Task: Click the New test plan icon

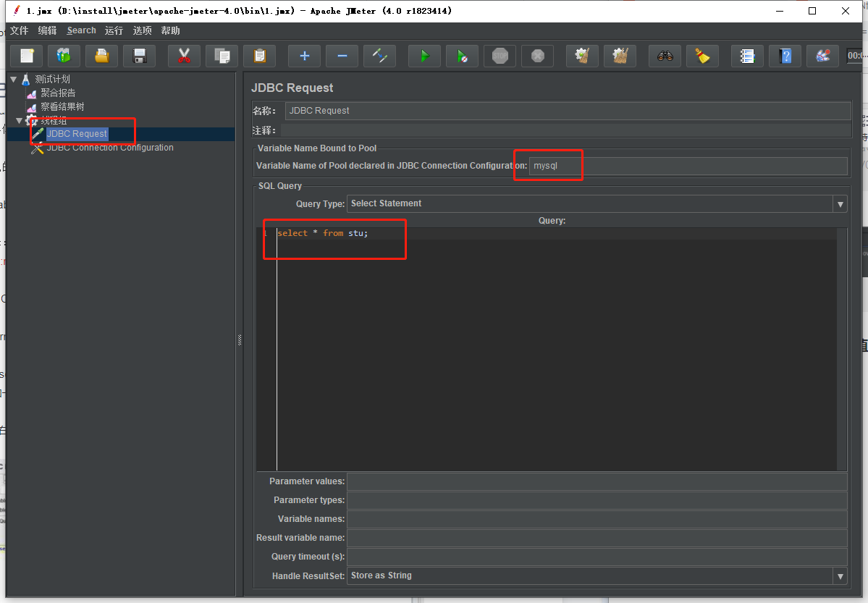Action: [x=27, y=56]
